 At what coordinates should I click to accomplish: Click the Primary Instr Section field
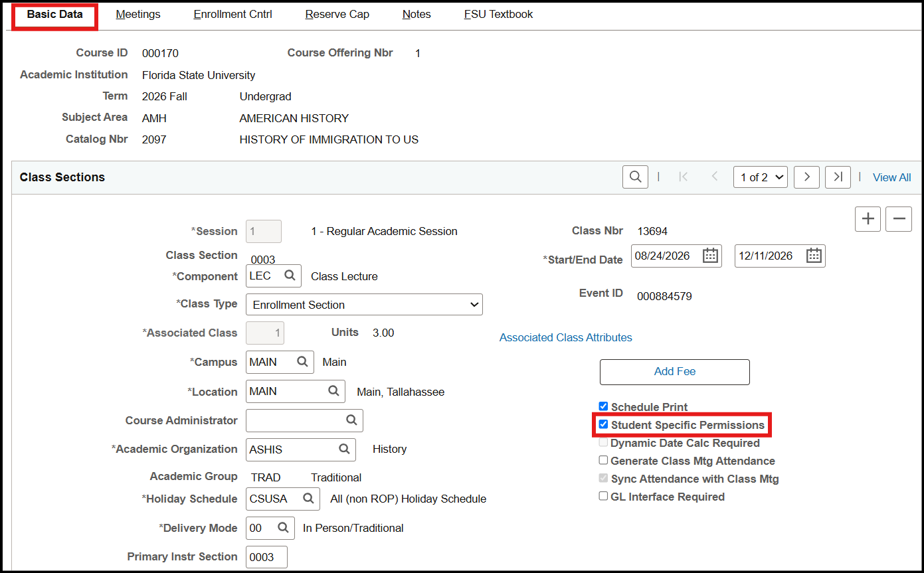266,557
